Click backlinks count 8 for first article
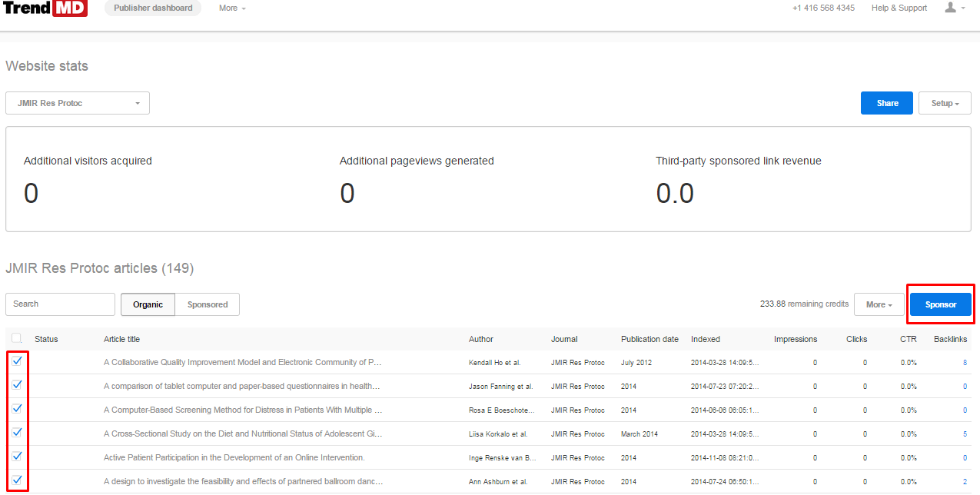Screen dimensions: 980x495 point(965,362)
